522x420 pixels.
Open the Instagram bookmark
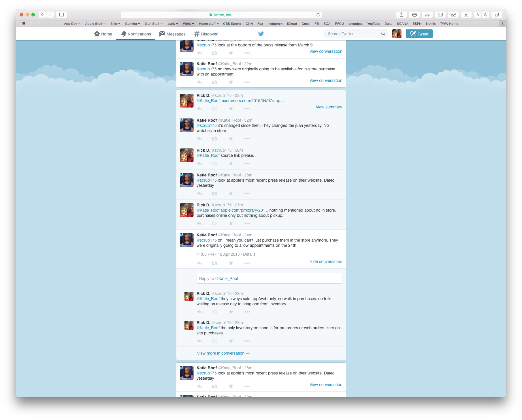point(275,24)
